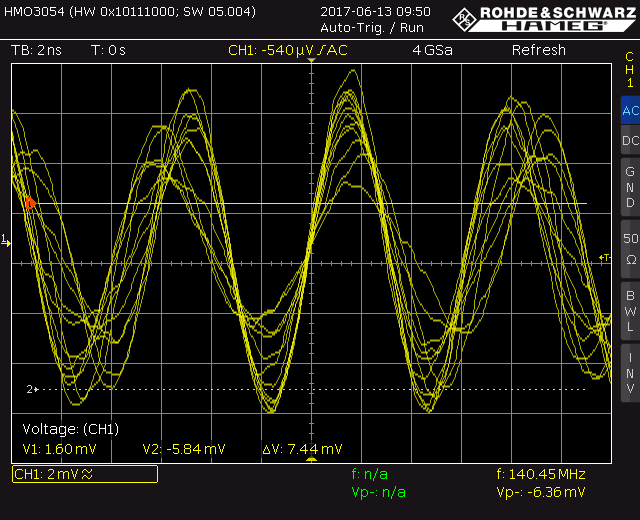This screenshot has width=640, height=520.
Task: Click the yellow CH1 ground level arrow
Action: (x=5, y=241)
